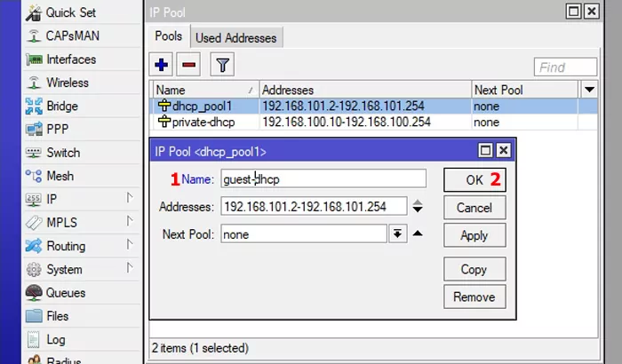622x364 pixels.
Task: Click the Name input field
Action: pyautogui.click(x=322, y=179)
